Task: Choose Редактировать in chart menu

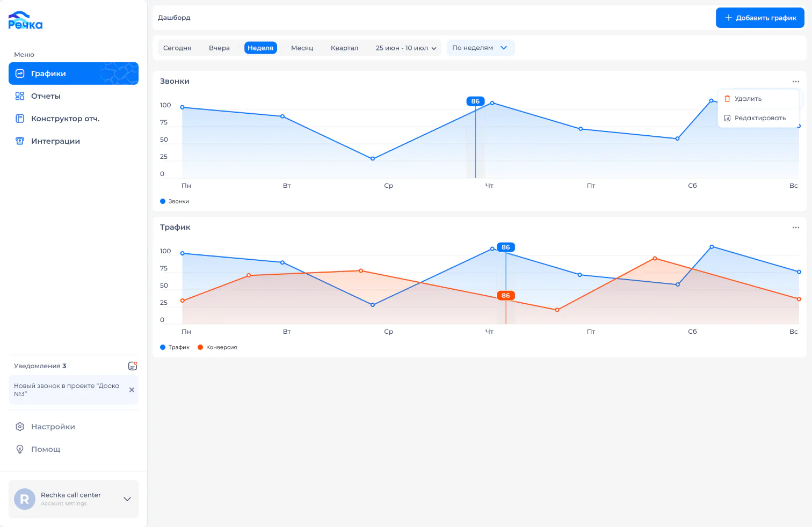Action: click(x=759, y=118)
